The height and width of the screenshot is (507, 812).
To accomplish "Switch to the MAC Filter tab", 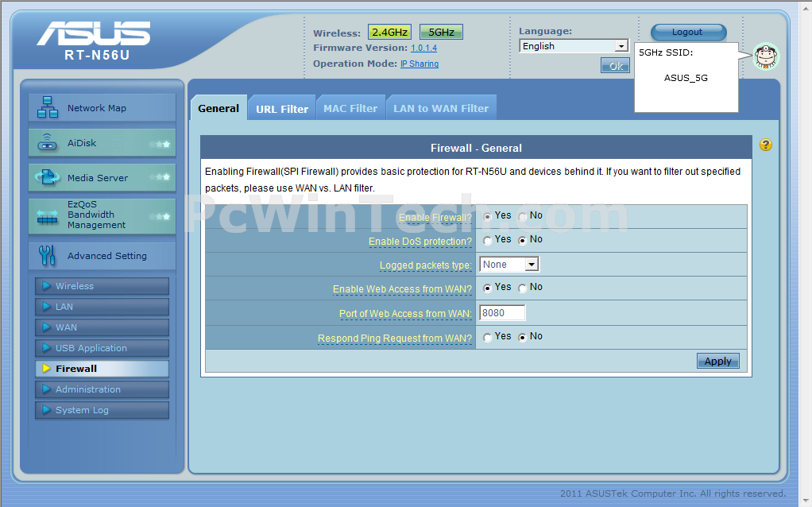I will pos(350,108).
